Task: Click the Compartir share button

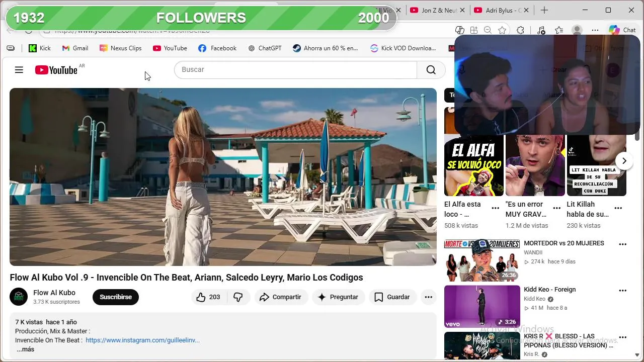Action: [280, 297]
